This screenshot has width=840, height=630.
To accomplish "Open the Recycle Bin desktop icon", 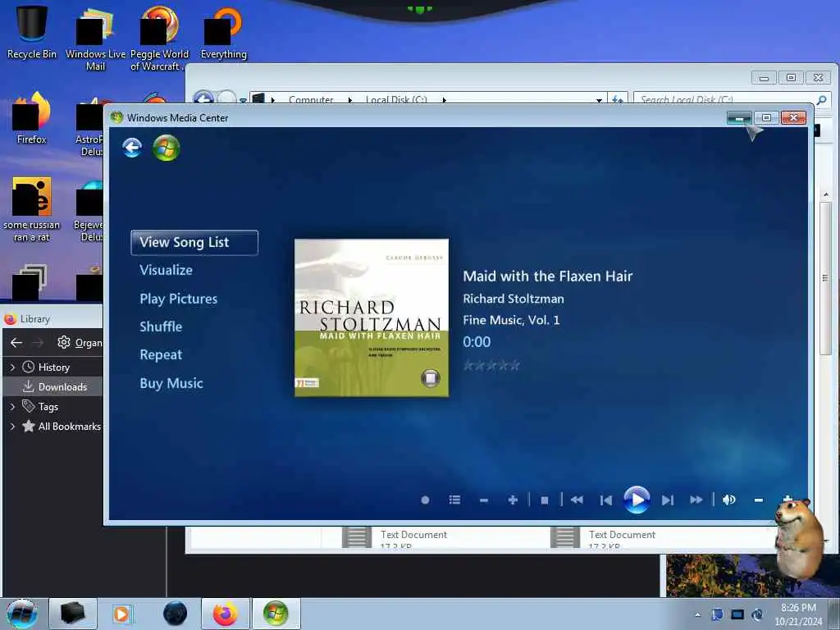I will tap(32, 31).
